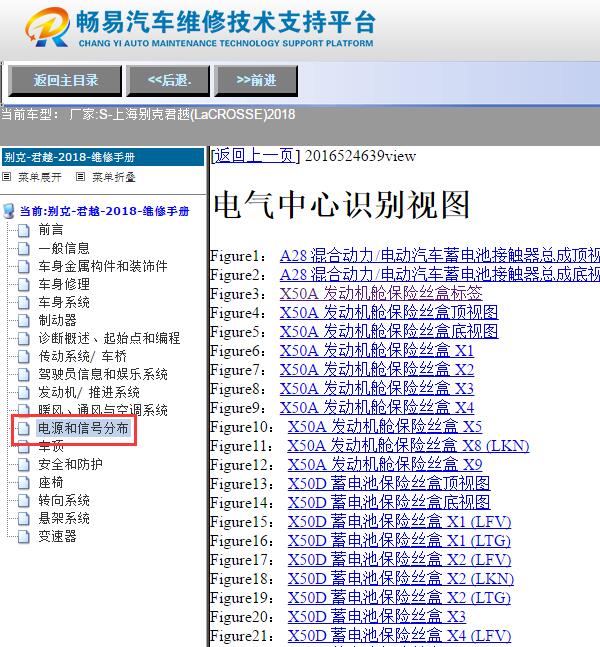Click page icon next to 驾驶员信息和娱乐系统
The width and height of the screenshot is (600, 647).
point(24,374)
